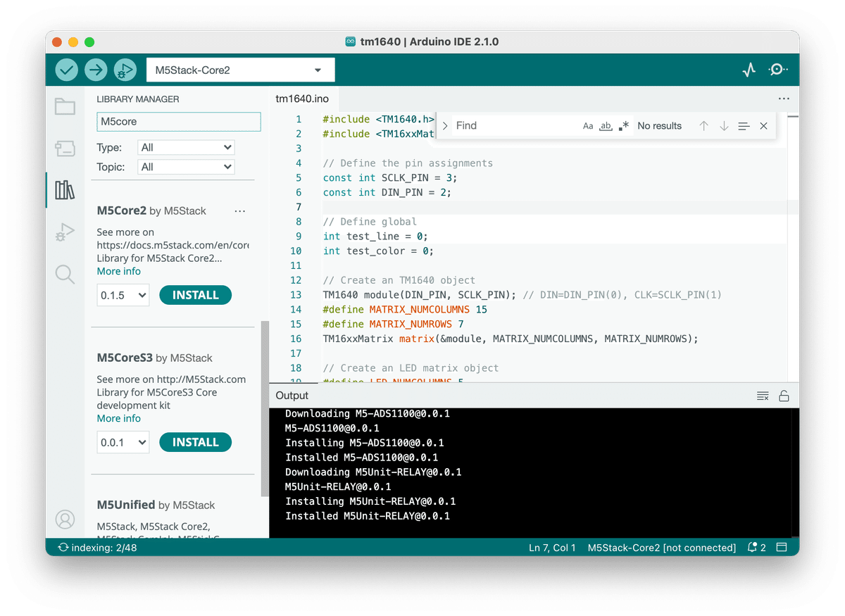Click the int test_color = 0 line
The width and height of the screenshot is (845, 616).
pyautogui.click(x=378, y=251)
